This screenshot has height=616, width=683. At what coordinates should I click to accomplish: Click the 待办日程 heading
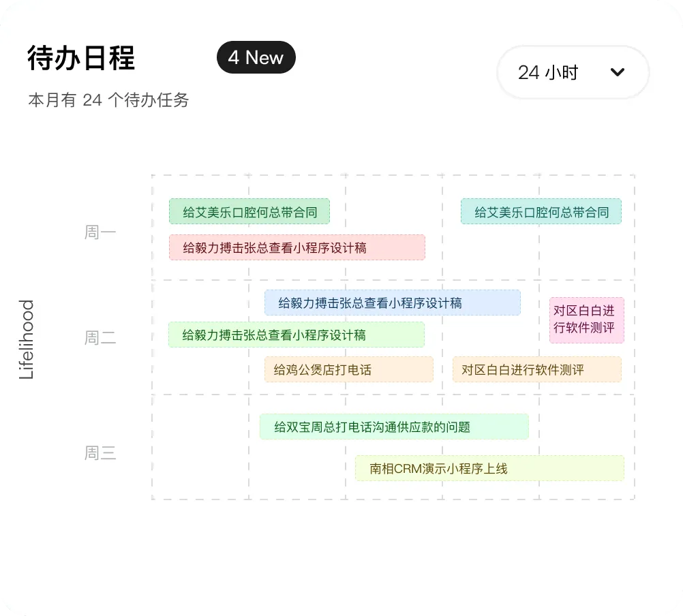[81, 59]
